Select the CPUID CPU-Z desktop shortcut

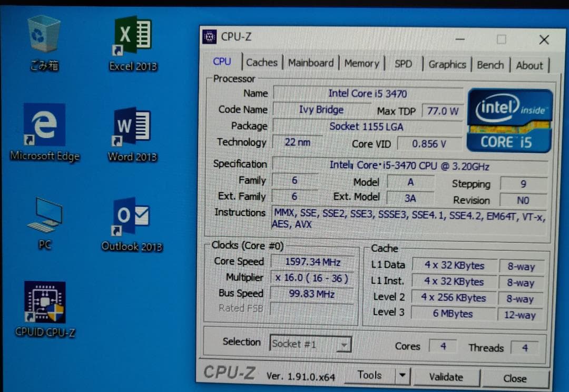pyautogui.click(x=45, y=303)
